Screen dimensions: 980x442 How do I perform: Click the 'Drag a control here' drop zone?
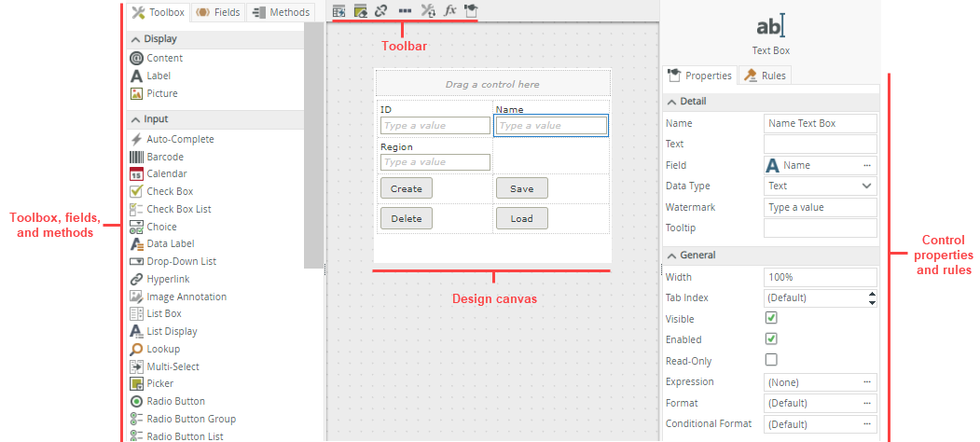coord(492,84)
